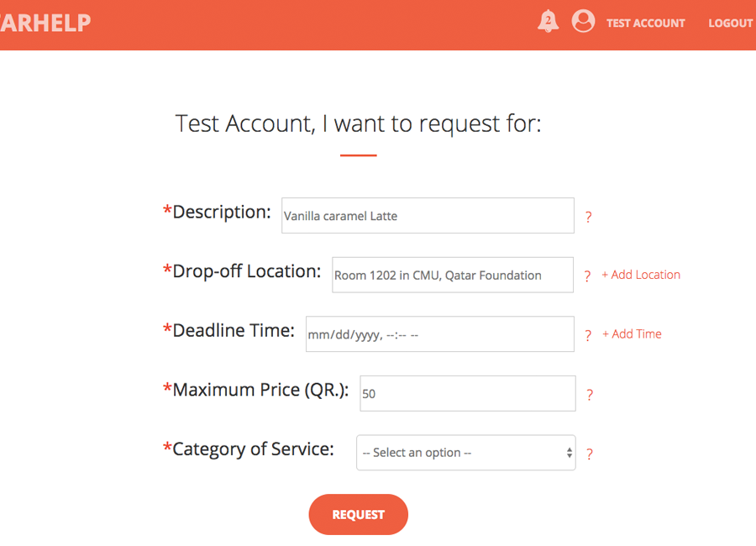Open the notifications bell icon

548,22
